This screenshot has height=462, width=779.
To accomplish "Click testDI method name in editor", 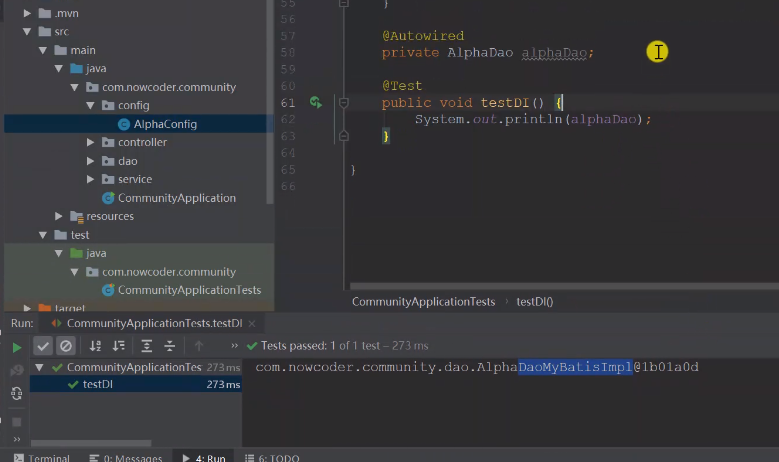I will pyautogui.click(x=505, y=103).
